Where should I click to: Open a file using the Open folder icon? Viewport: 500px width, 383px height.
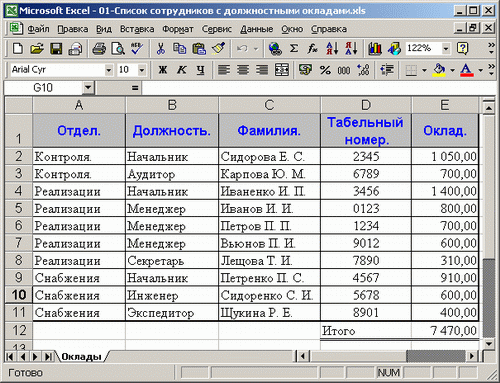point(37,49)
